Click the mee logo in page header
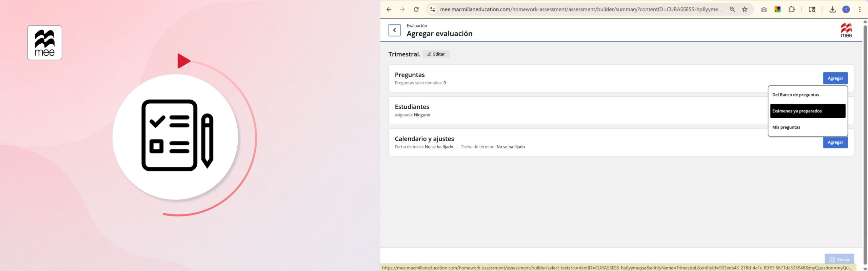Viewport: 868px width, 271px height. point(846,30)
